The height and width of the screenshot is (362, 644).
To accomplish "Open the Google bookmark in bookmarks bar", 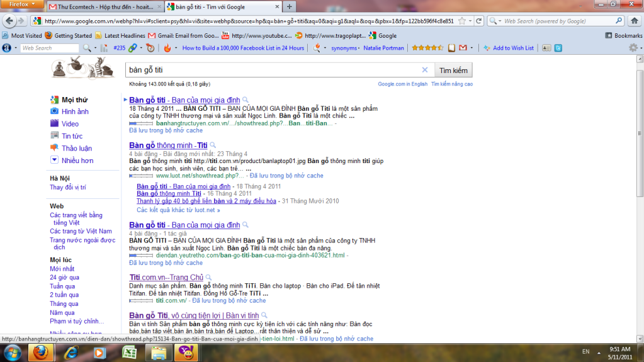I will 383,36.
